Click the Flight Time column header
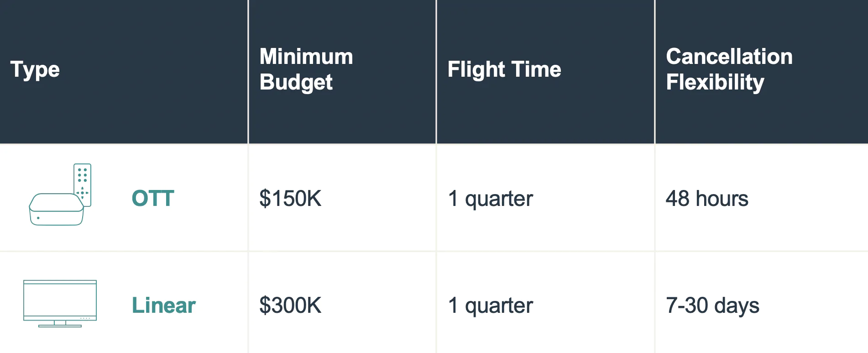Screen dimensions: 868x353 pos(504,70)
